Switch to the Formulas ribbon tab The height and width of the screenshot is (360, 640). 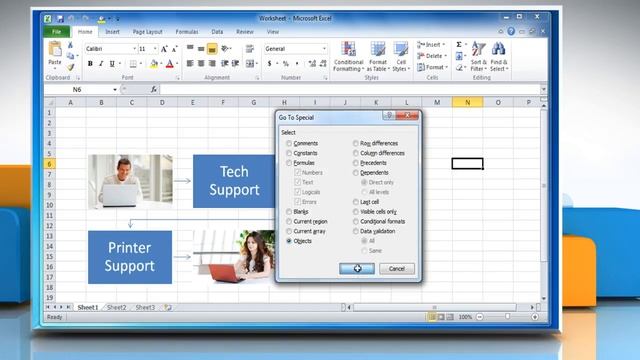(187, 31)
